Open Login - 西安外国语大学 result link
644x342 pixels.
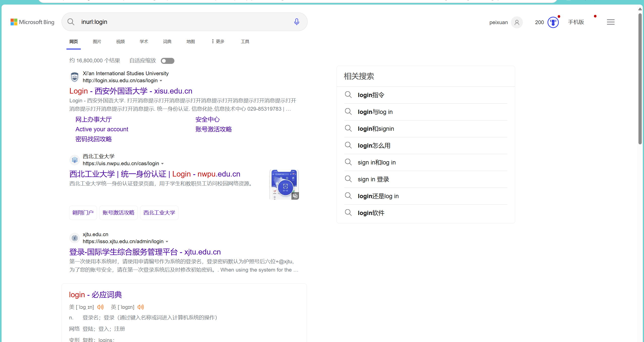pyautogui.click(x=131, y=91)
